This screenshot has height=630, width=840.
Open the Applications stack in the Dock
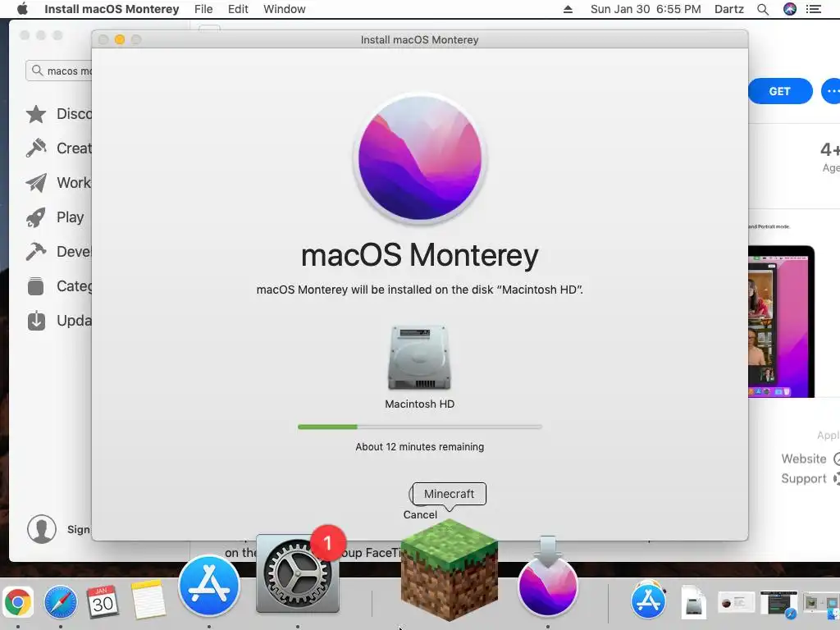[x=648, y=600]
